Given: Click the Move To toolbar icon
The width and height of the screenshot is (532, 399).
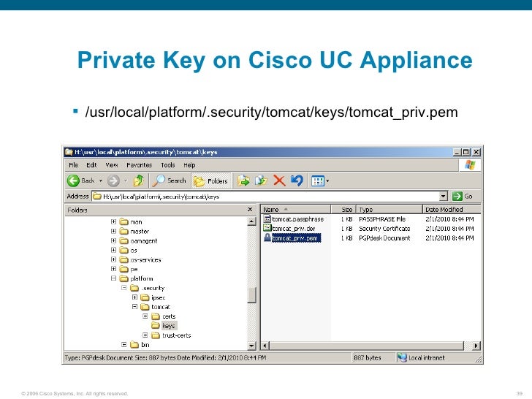Looking at the screenshot, I should coord(243,180).
